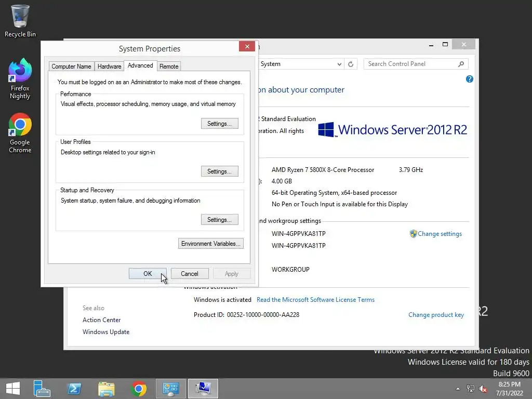
Task: Open Chrome from the taskbar
Action: point(138,389)
